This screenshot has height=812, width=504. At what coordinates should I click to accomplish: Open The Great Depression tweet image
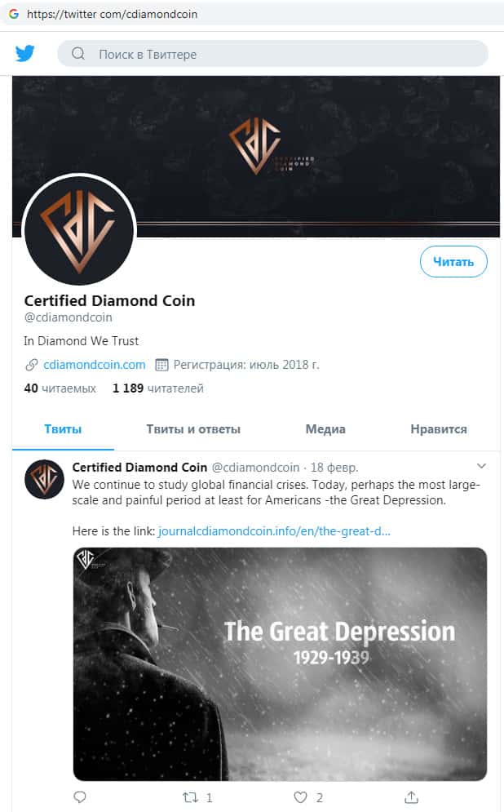point(280,664)
